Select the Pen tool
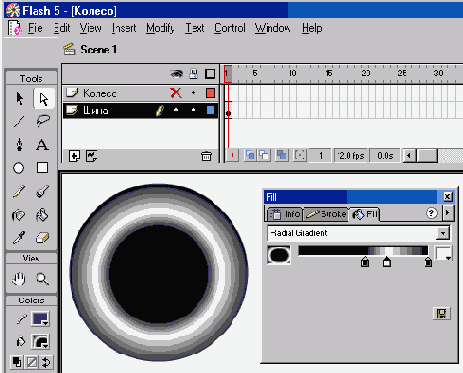 coord(19,144)
